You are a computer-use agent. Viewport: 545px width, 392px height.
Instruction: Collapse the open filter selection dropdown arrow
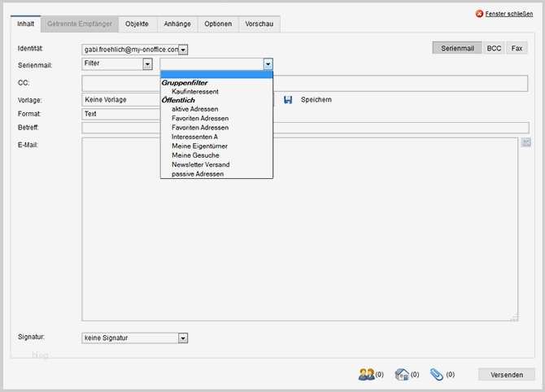(268, 64)
